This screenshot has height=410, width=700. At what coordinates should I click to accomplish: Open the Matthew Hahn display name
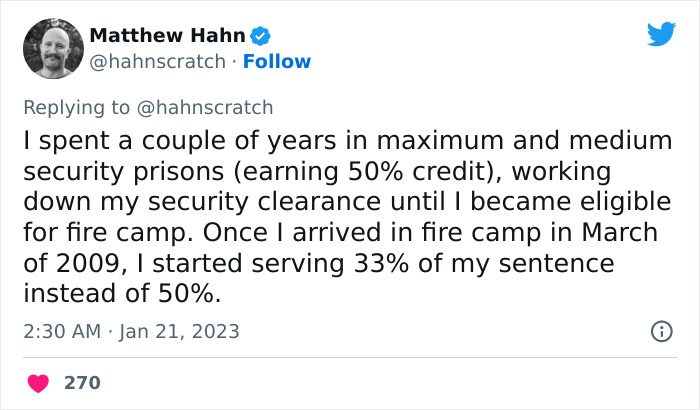click(167, 36)
